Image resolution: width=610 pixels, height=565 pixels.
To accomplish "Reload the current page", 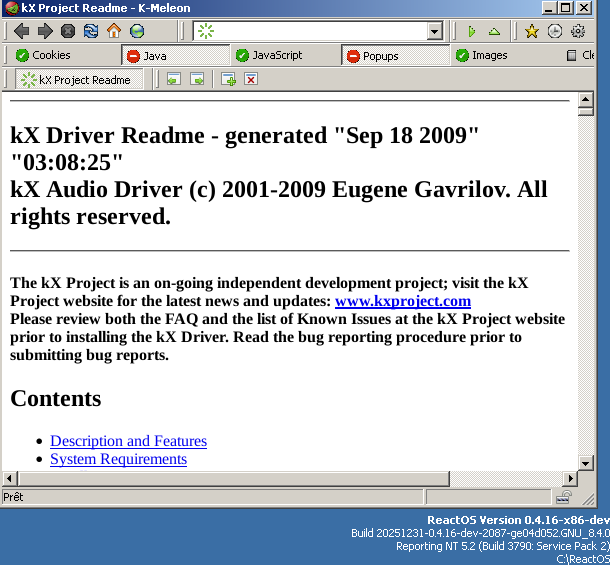I will pyautogui.click(x=91, y=31).
